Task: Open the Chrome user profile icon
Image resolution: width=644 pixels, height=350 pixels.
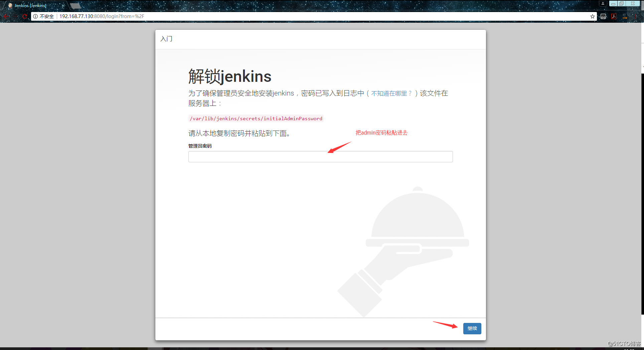Action: [603, 4]
